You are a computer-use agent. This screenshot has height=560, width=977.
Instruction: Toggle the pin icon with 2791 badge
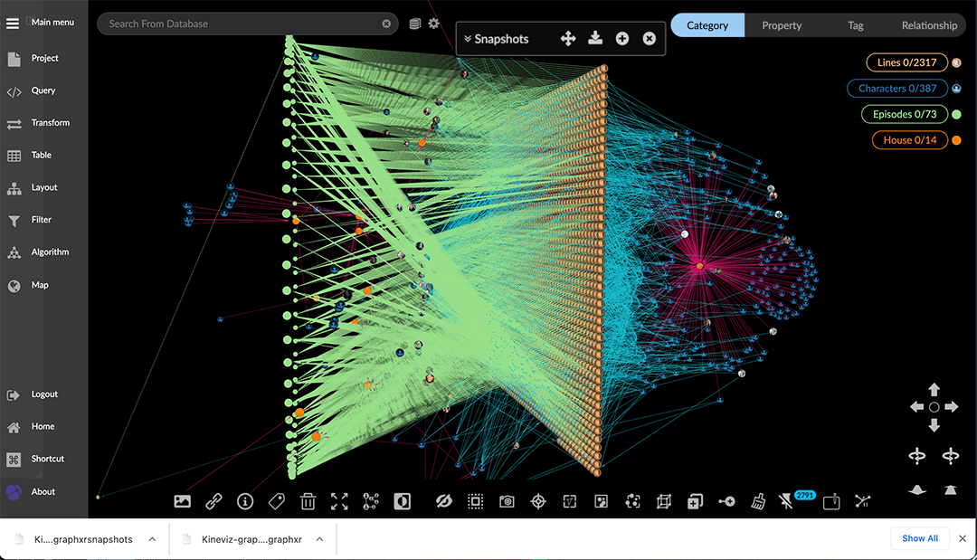pyautogui.click(x=787, y=501)
